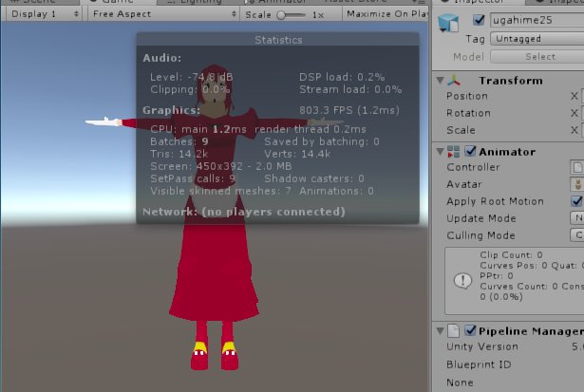Open the Tag dropdown showing Untagged
The width and height of the screenshot is (584, 392).
tap(537, 39)
